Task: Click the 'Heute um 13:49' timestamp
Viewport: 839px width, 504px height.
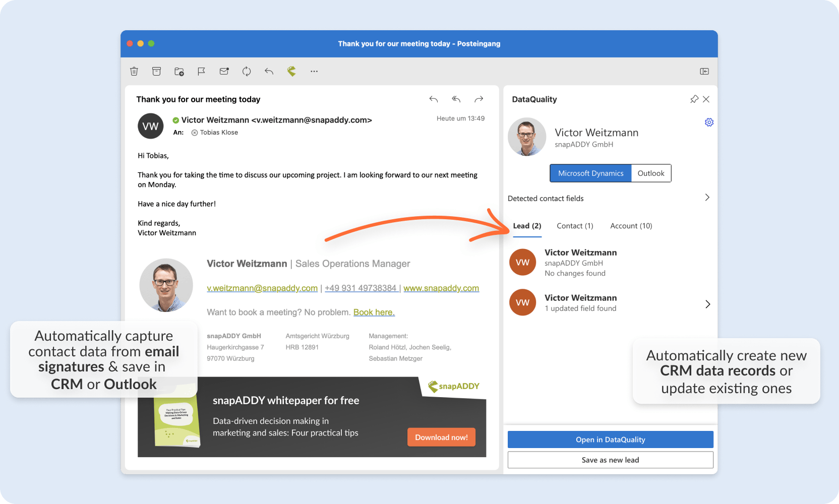Action: coord(460,118)
